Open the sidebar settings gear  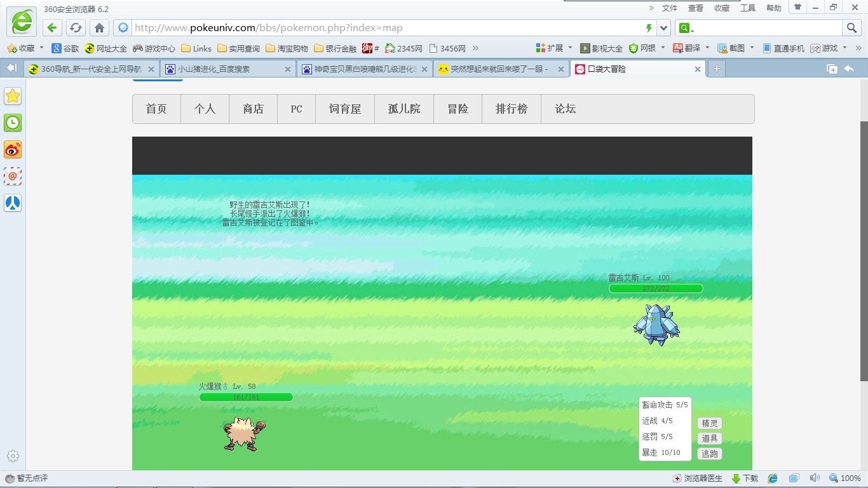pyautogui.click(x=13, y=456)
